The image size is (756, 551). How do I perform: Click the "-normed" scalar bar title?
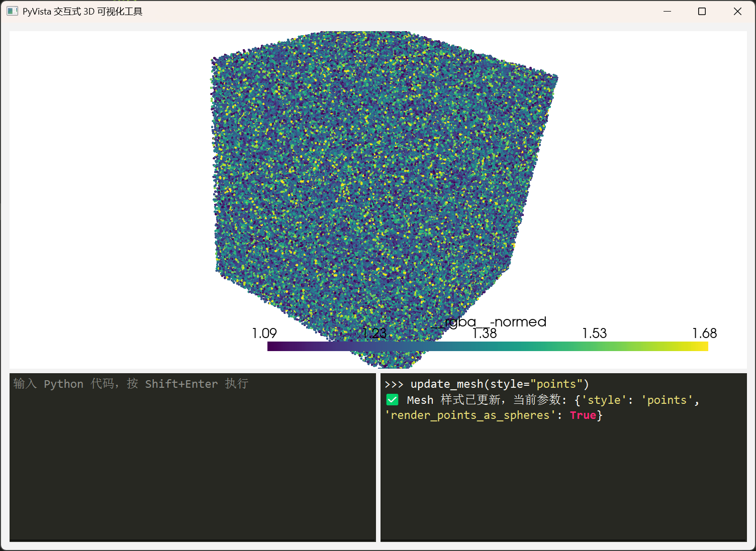tap(518, 321)
